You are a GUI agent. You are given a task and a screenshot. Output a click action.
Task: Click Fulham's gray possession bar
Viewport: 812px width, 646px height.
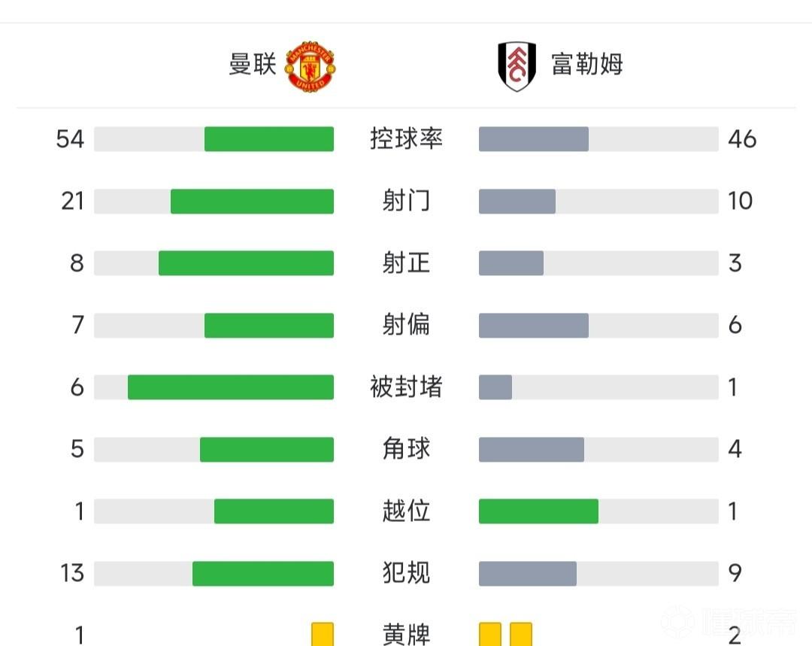[534, 139]
